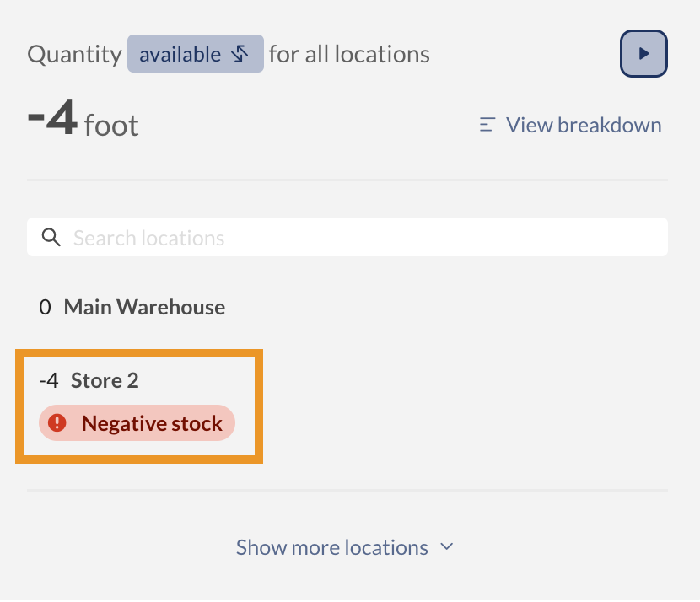Viewport: 700px width, 602px height.
Task: Click the breakdown lines icon beside View breakdown
Action: tap(487, 124)
